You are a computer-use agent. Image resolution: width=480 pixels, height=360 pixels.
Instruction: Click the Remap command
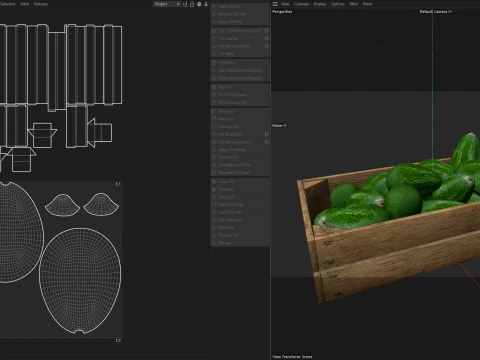coord(240,243)
